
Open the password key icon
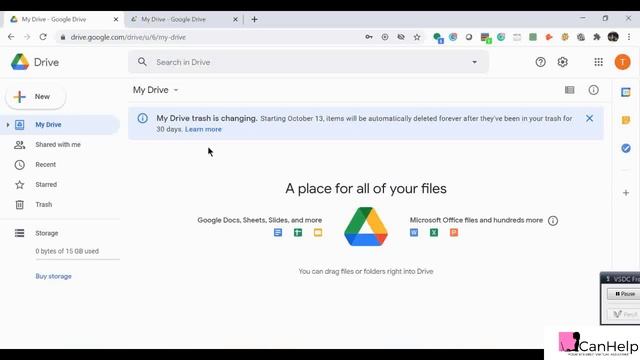pyautogui.click(x=369, y=37)
